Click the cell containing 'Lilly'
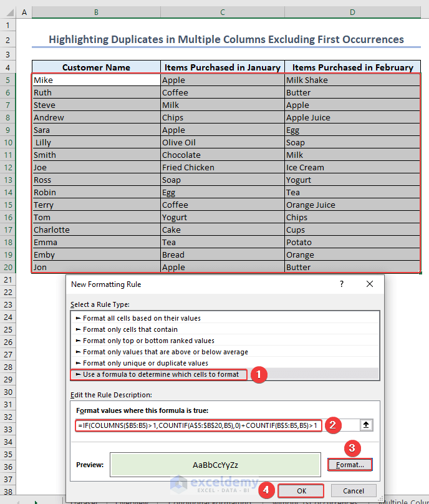The width and height of the screenshot is (429, 504). pos(96,142)
